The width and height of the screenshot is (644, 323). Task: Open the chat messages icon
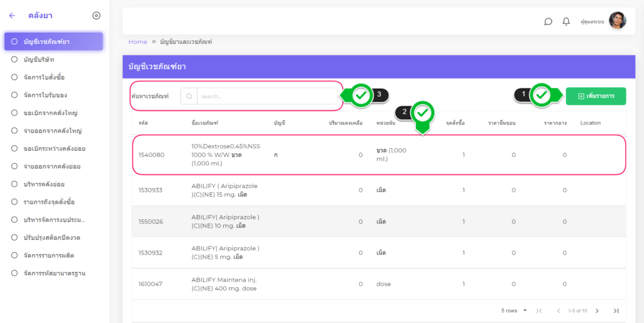tap(548, 21)
